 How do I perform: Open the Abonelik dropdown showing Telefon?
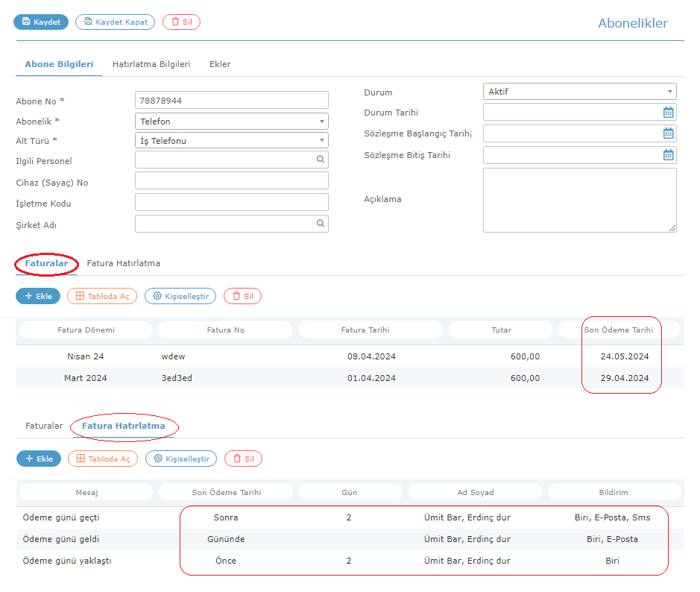(232, 122)
